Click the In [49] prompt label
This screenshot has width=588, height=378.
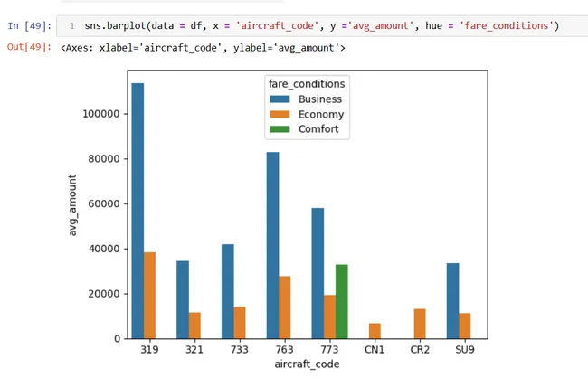29,26
